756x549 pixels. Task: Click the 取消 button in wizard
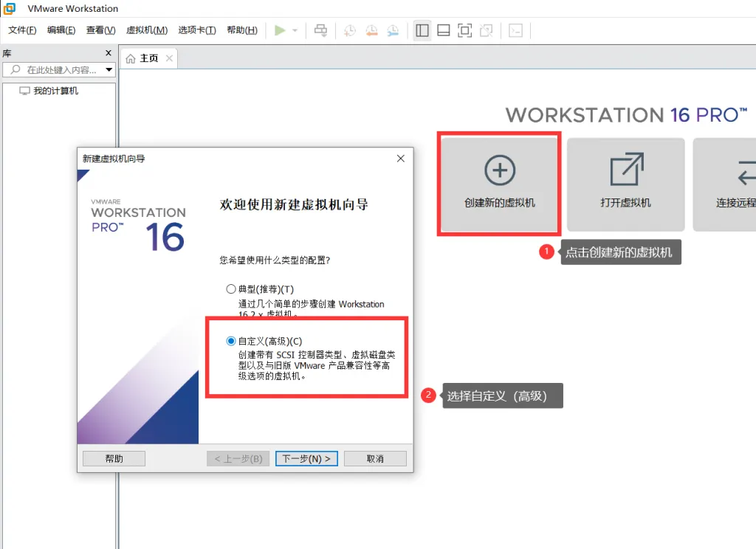click(x=375, y=459)
